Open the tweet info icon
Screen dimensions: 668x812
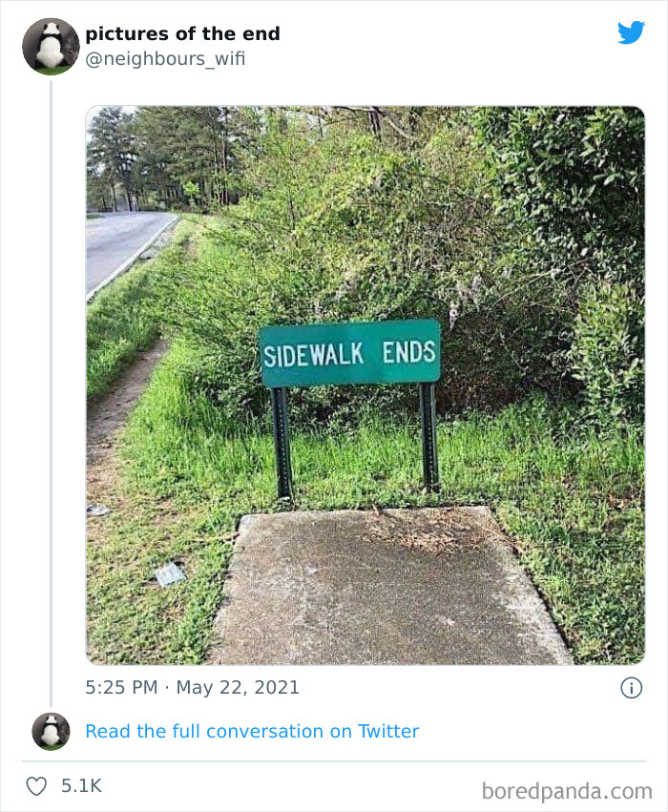(631, 687)
